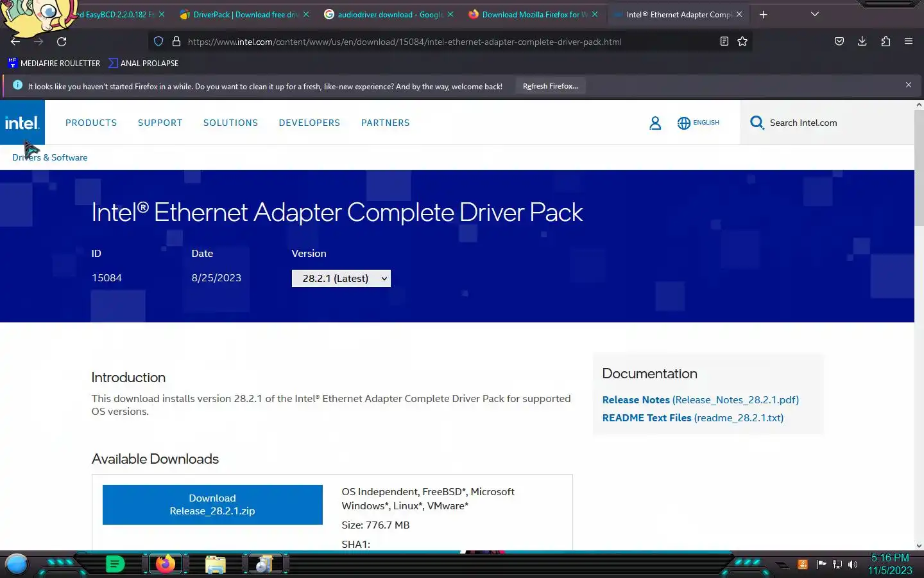
Task: Open the extensions puzzle icon
Action: 886,42
